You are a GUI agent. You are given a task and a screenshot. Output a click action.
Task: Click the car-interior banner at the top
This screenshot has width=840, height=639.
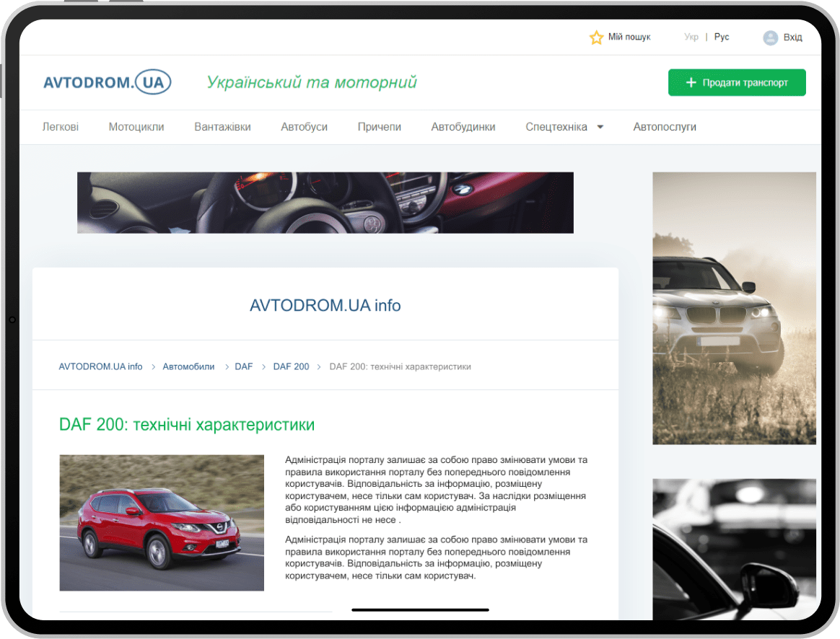[x=325, y=202]
